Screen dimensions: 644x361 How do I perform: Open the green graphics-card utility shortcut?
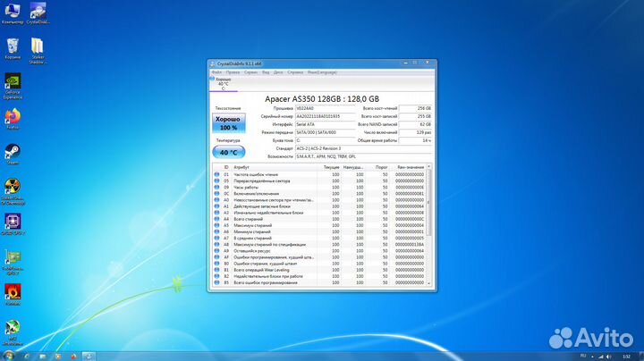13,262
